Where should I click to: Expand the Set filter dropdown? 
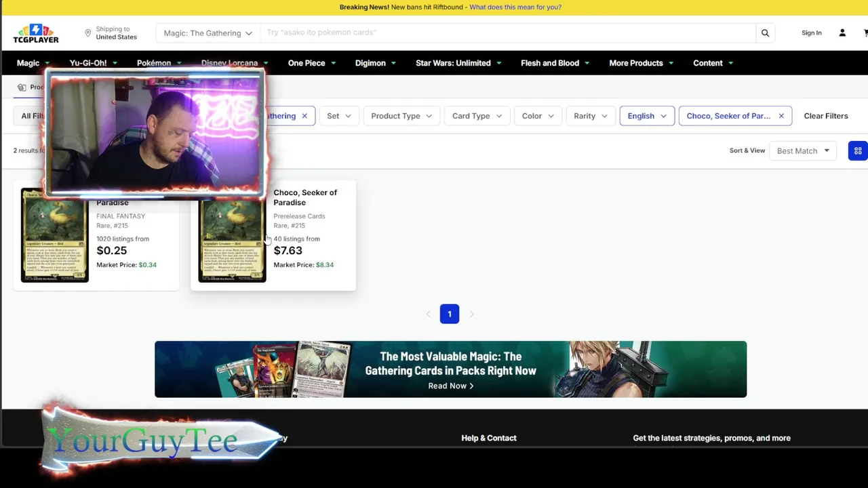338,116
